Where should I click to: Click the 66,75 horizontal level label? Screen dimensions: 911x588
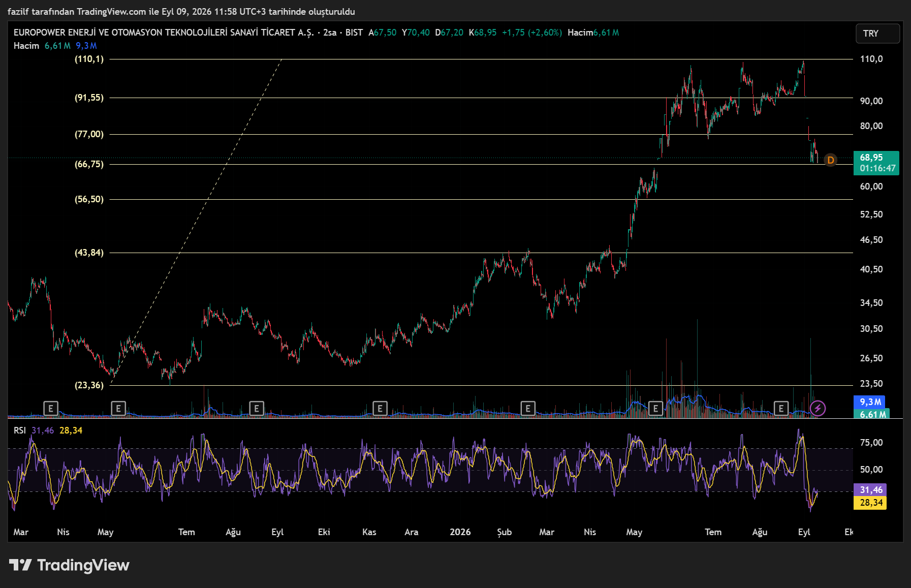click(89, 164)
